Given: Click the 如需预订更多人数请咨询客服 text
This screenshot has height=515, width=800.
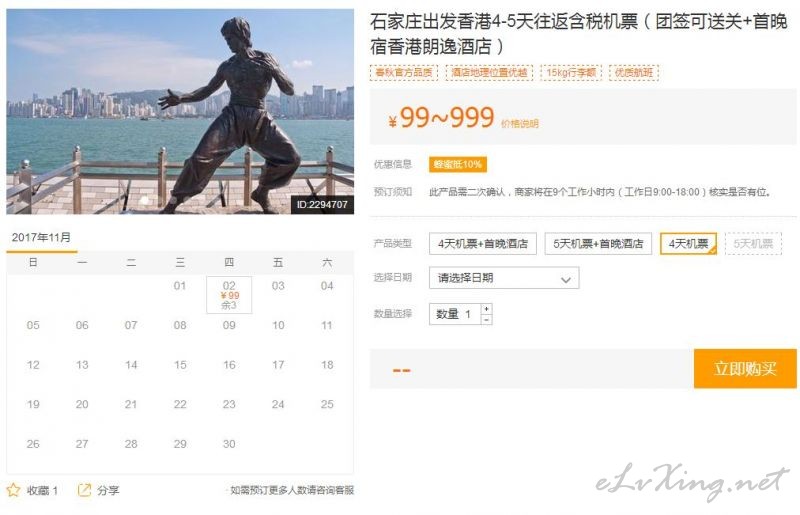Looking at the screenshot, I should click(x=292, y=491).
